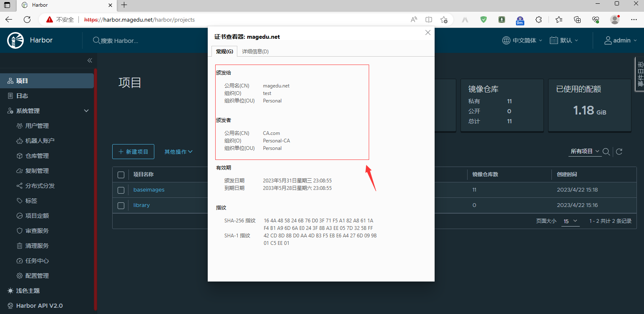Click the refresh projects icon
This screenshot has height=314, width=644.
click(x=619, y=152)
